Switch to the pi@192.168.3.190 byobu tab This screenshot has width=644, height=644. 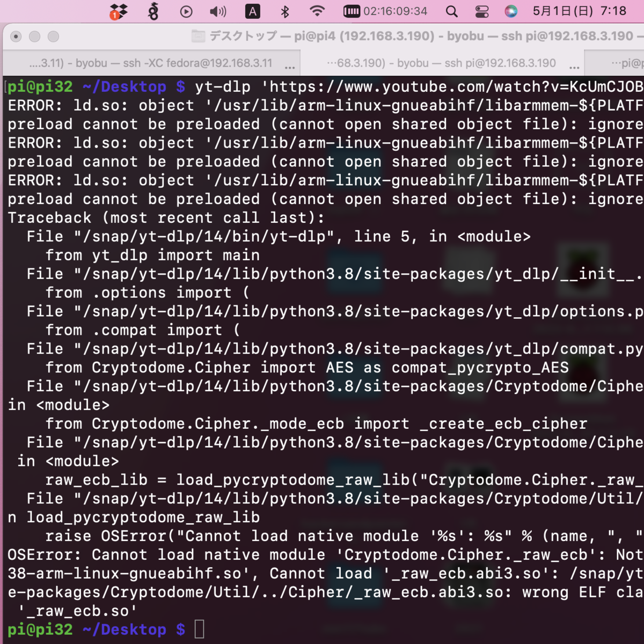[442, 63]
